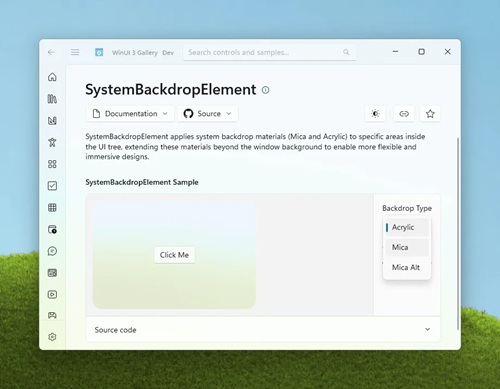
Task: Open Home in the sidebar
Action: (52, 77)
